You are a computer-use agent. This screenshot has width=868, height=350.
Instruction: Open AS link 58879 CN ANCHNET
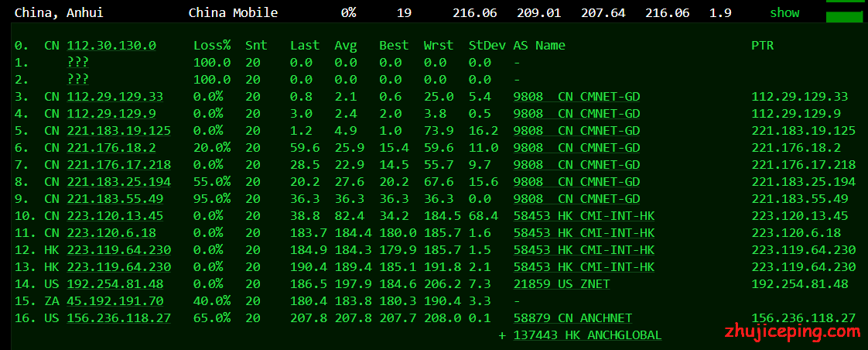pos(572,318)
